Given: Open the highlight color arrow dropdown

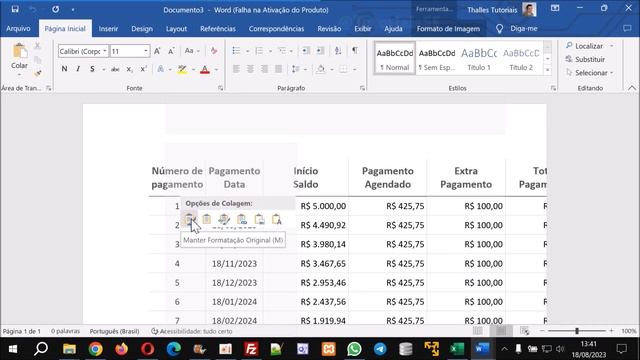Looking at the screenshot, I should point(193,69).
